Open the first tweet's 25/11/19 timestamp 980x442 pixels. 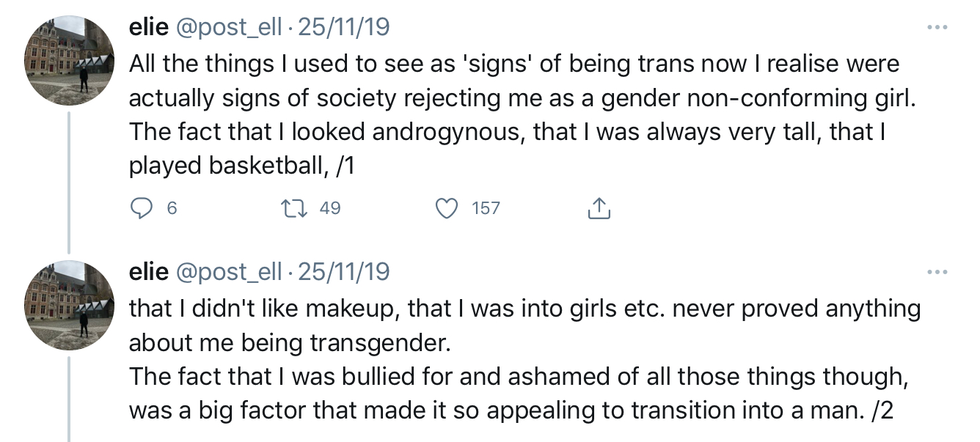(344, 28)
